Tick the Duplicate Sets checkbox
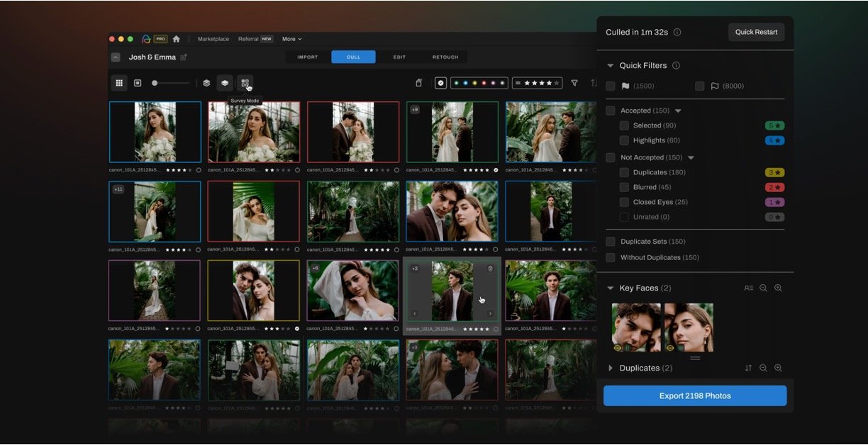 (x=611, y=242)
